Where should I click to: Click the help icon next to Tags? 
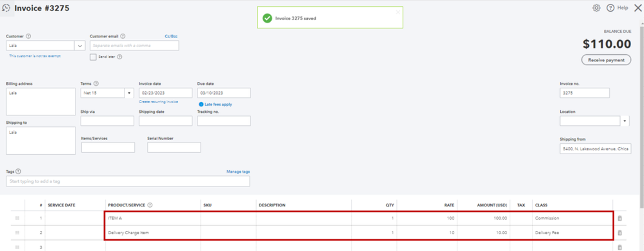[x=19, y=171]
